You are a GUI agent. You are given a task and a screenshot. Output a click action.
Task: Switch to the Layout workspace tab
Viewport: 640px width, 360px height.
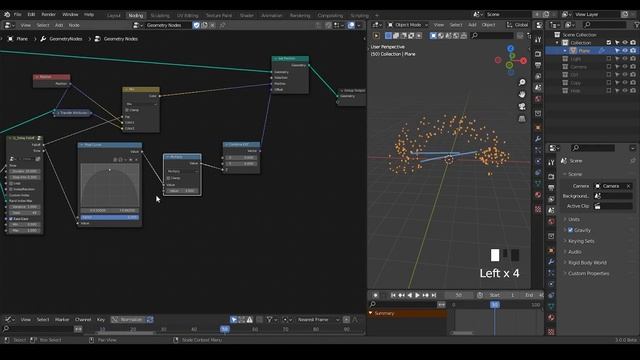(x=114, y=16)
